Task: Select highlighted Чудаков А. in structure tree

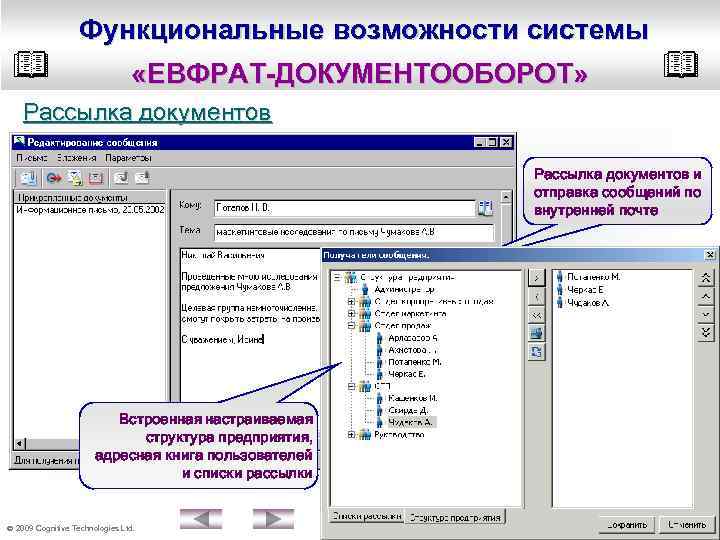Action: point(410,422)
